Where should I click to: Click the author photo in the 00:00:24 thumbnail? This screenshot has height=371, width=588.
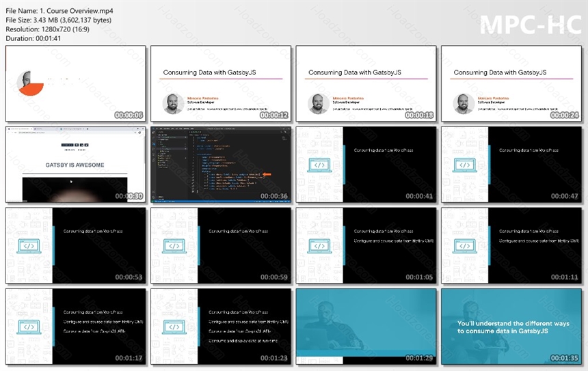(464, 104)
